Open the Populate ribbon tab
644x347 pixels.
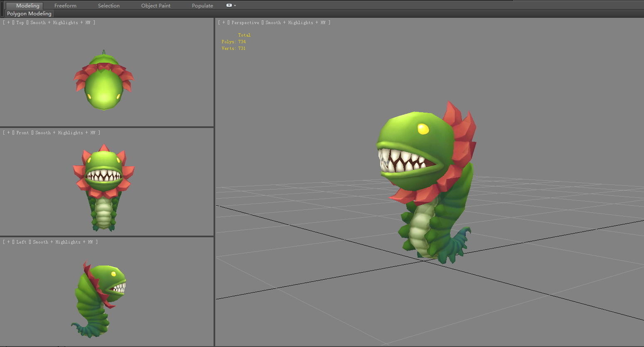[202, 5]
